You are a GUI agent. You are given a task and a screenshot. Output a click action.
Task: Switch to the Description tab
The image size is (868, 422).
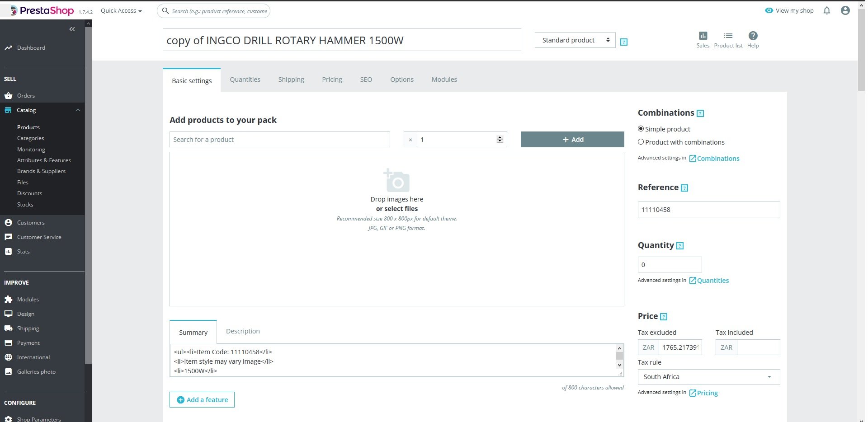(243, 331)
